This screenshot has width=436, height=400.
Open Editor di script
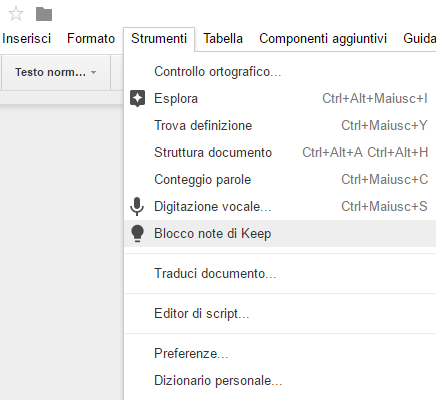click(280, 314)
